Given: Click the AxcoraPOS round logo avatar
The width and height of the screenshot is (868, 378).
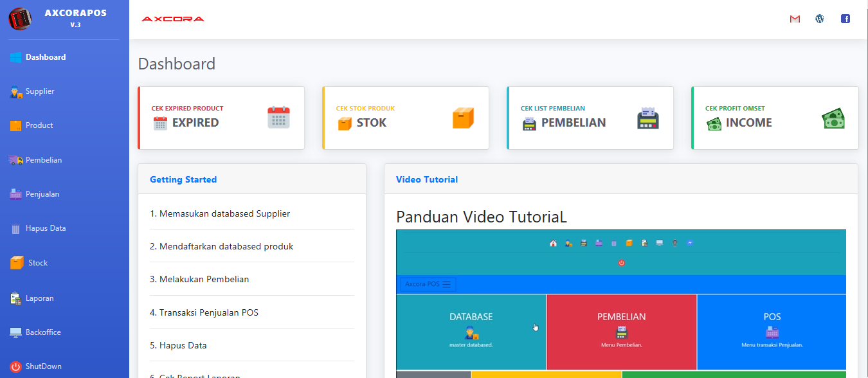Looking at the screenshot, I should point(20,19).
